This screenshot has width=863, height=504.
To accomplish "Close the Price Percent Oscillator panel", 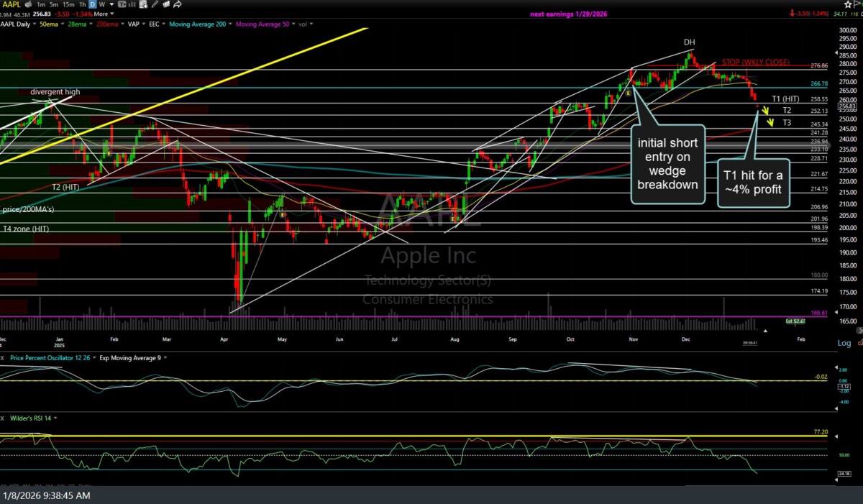I will coord(3,358).
